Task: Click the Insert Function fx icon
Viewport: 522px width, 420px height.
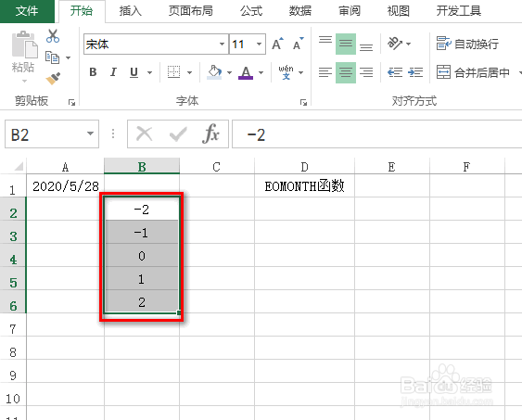Action: coord(210,134)
